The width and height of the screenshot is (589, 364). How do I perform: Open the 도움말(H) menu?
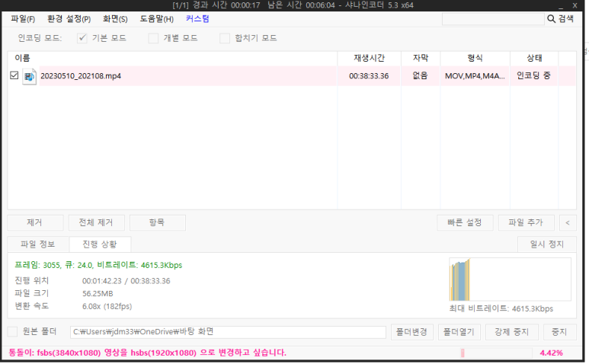pos(157,19)
